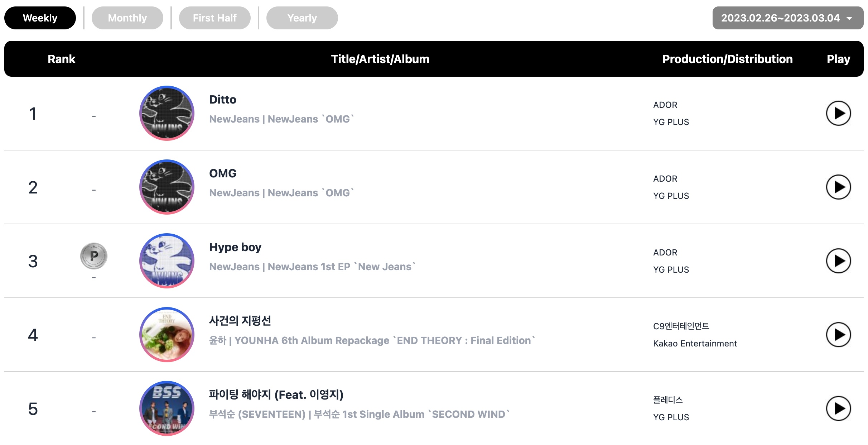Open the BSS Second Wind album cover
Viewport: 868px width, 445px height.
click(x=167, y=408)
